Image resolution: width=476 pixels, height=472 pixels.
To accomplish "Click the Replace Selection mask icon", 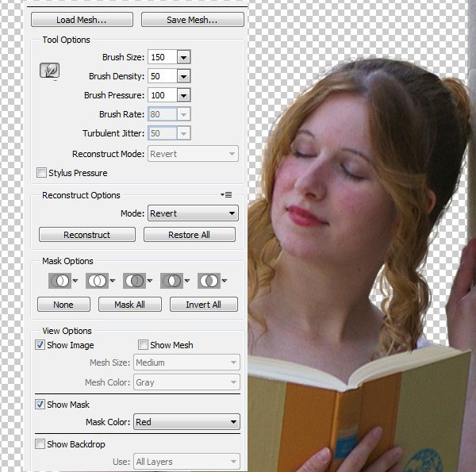I will pos(59,281).
